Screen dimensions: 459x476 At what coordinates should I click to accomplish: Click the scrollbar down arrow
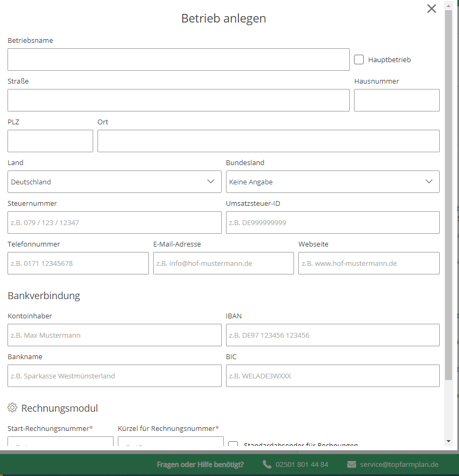click(x=448, y=441)
